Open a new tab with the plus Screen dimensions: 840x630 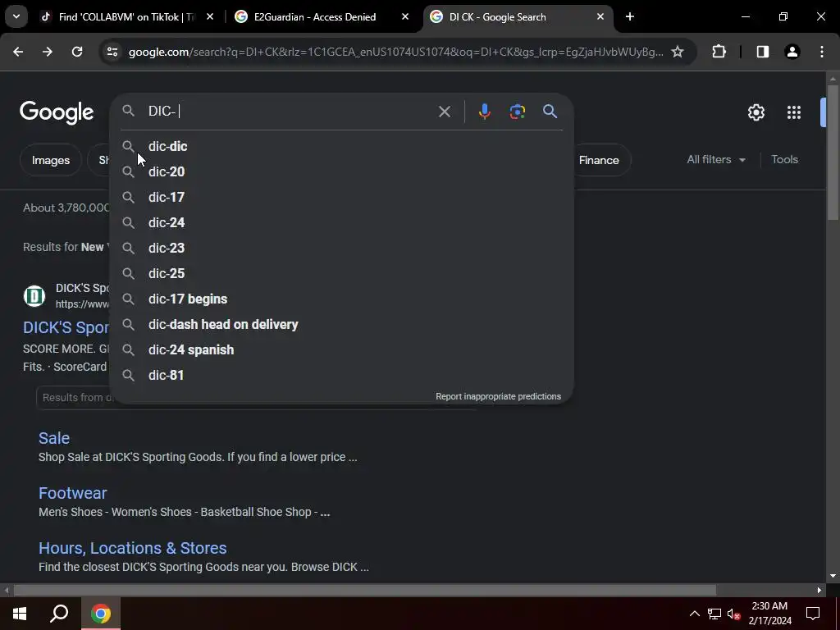pos(629,16)
